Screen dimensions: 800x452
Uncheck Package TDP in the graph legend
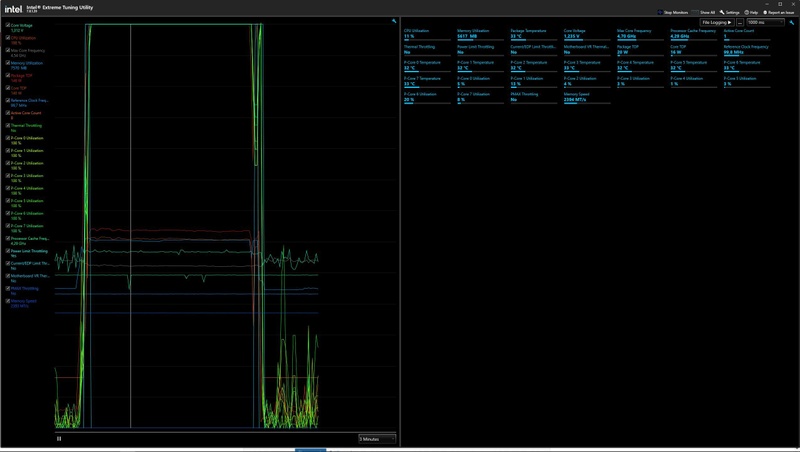point(8,75)
